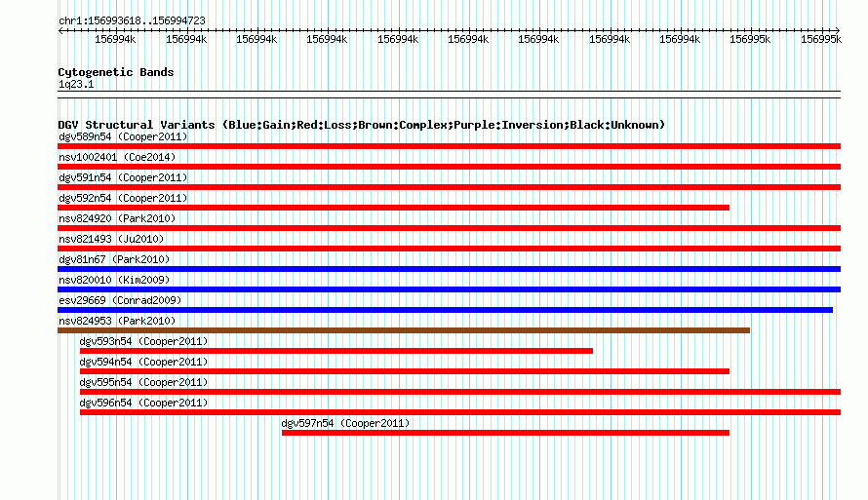
Task: Select the blue gain bar of dgv81n67
Action: click(x=449, y=269)
